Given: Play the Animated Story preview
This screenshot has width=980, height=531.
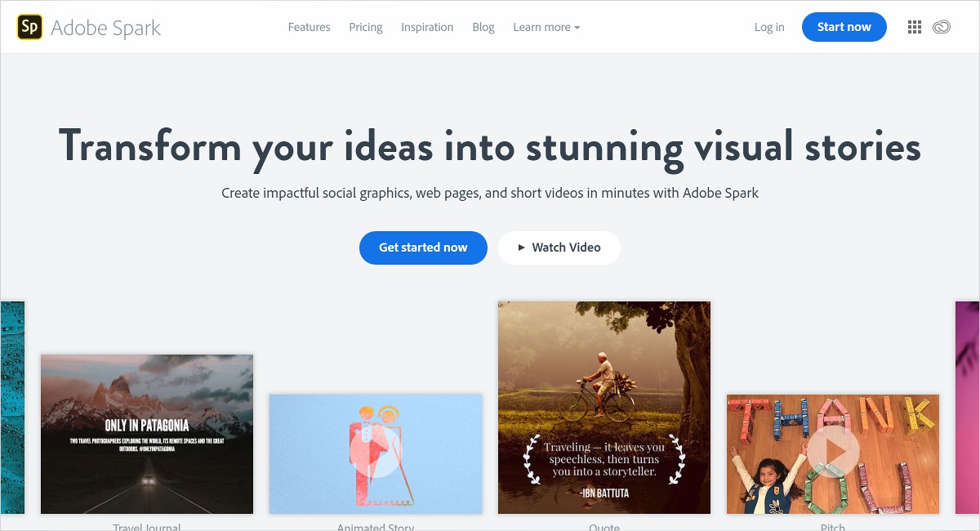Looking at the screenshot, I should (x=376, y=453).
